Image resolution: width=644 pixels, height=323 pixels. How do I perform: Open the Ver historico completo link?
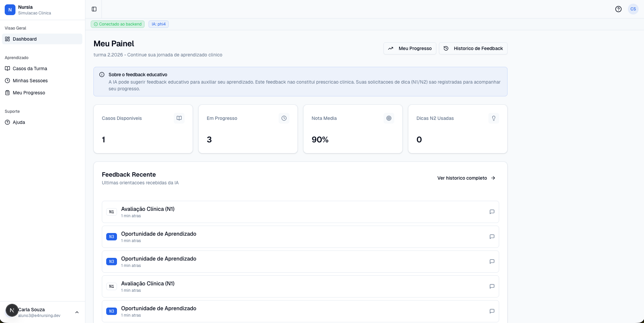467,178
